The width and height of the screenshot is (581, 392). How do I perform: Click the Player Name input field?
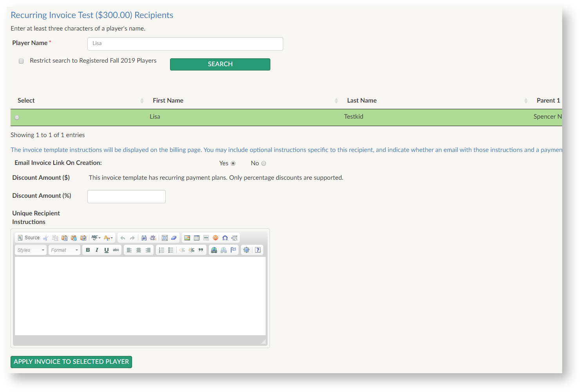(x=185, y=44)
